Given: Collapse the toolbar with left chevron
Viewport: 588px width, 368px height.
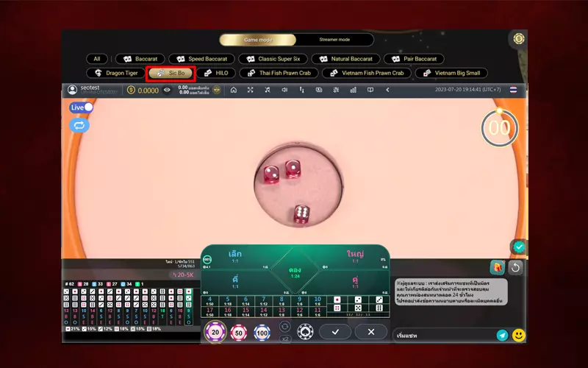Looking at the screenshot, I should [387, 90].
